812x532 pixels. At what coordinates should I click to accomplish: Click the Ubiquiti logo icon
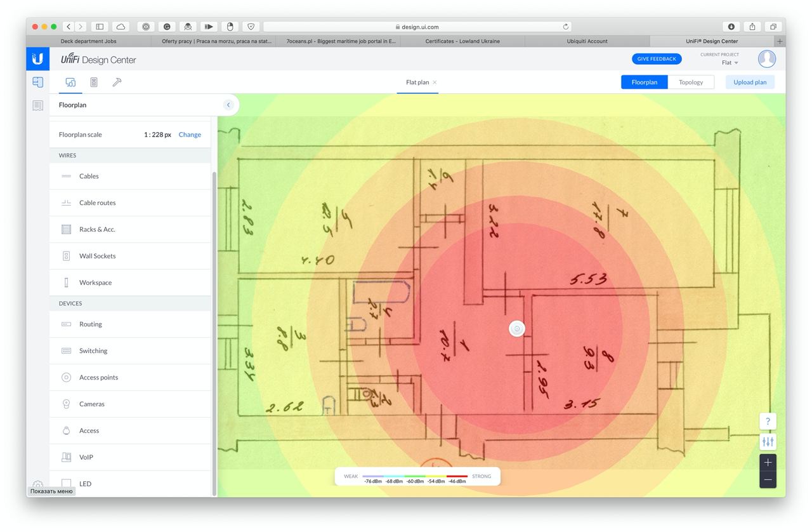tap(37, 59)
